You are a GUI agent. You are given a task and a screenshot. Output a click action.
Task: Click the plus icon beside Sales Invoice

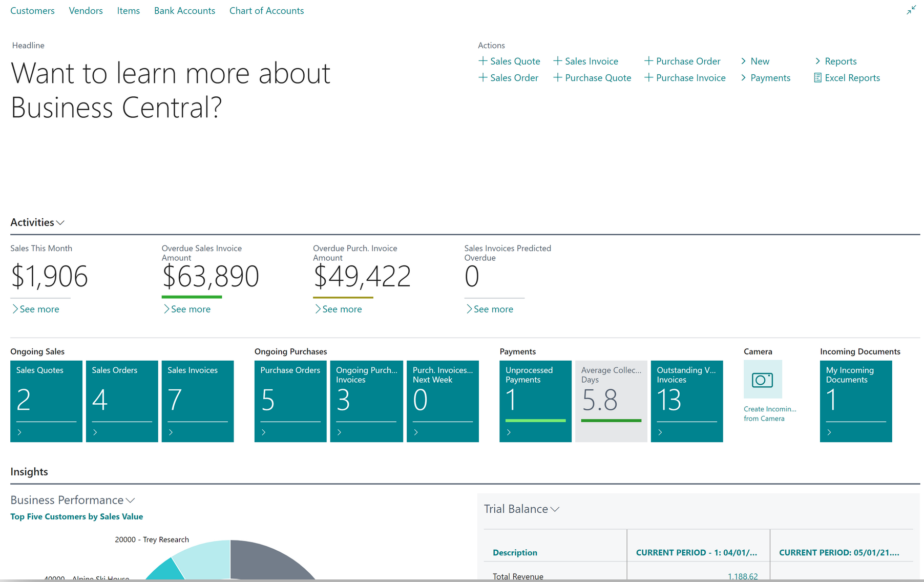[558, 61]
